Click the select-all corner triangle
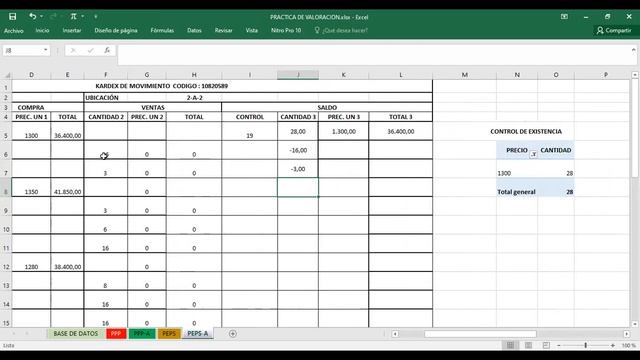 (6, 75)
